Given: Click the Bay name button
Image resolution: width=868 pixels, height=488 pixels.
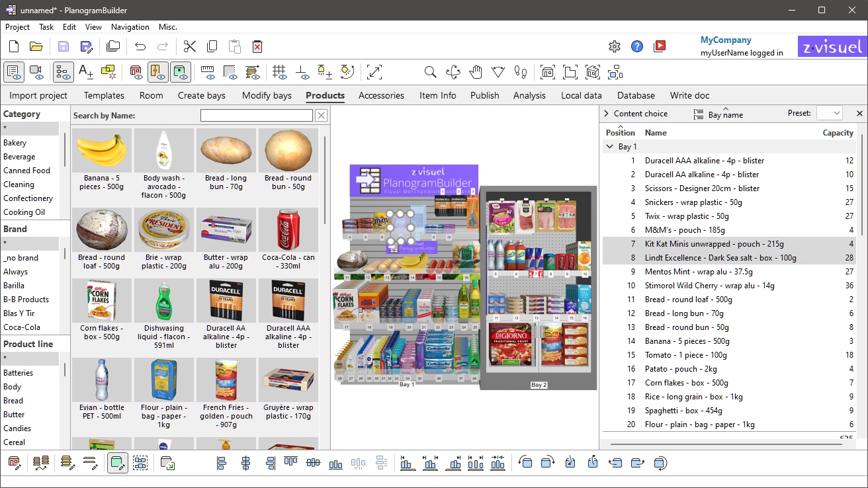Looking at the screenshot, I should coord(718,114).
